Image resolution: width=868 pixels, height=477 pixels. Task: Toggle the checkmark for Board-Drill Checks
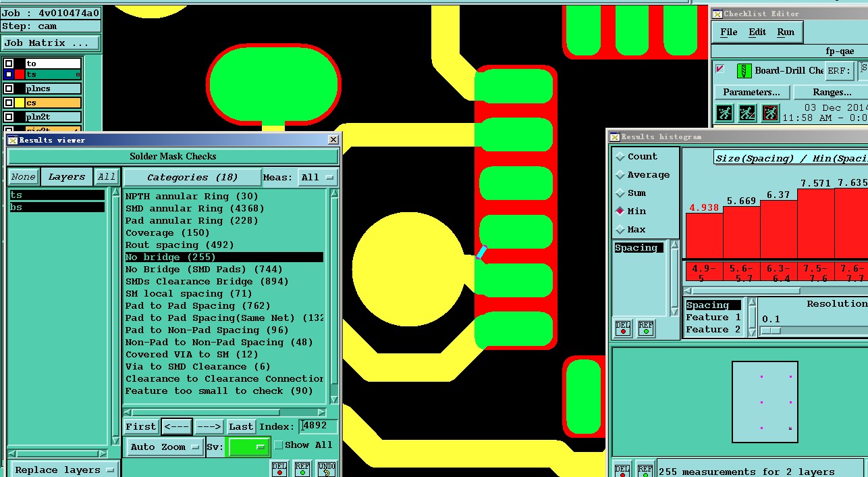click(x=720, y=69)
